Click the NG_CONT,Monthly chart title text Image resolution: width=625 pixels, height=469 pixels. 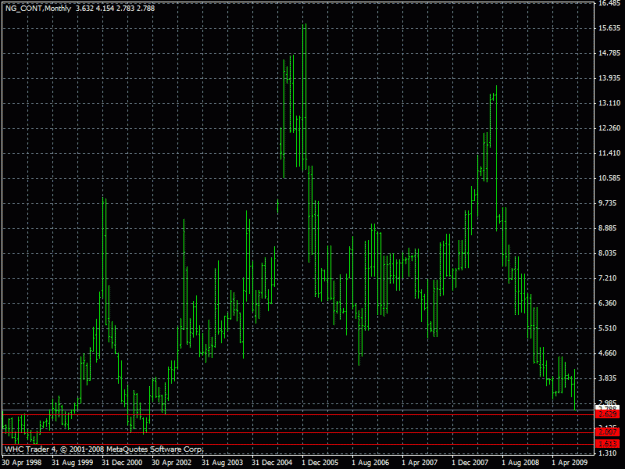pyautogui.click(x=38, y=8)
